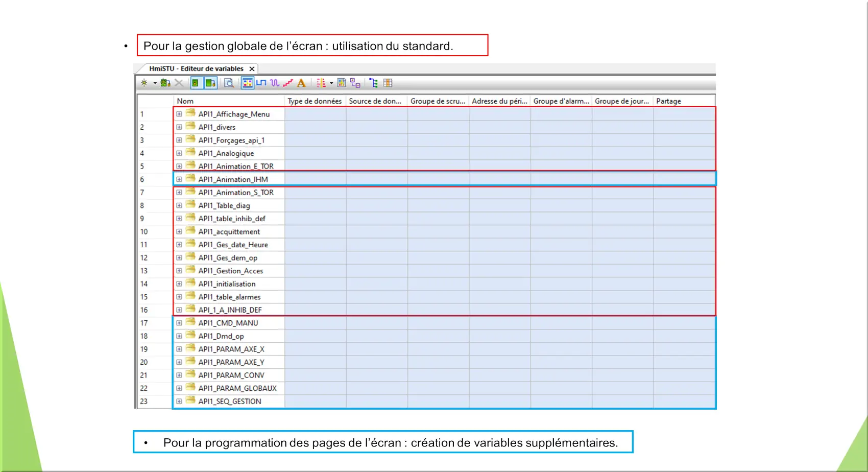868x472 pixels.
Task: Open the sort options dropdown arrow
Action: [x=331, y=83]
